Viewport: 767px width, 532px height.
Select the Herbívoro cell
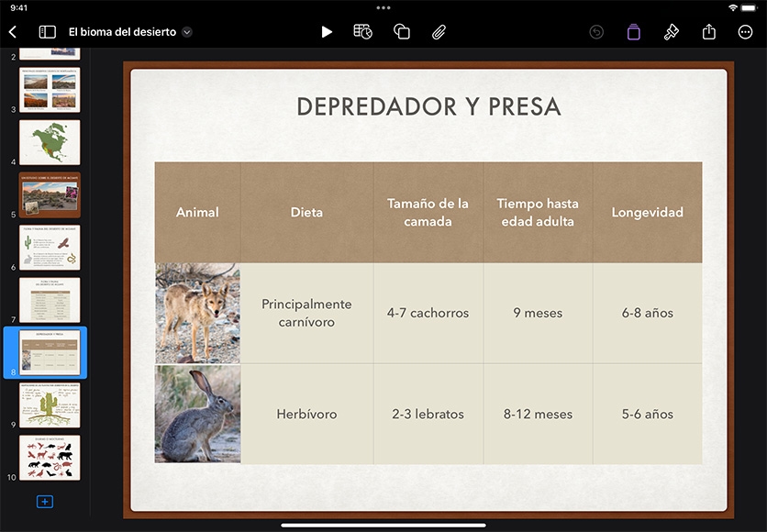click(306, 415)
